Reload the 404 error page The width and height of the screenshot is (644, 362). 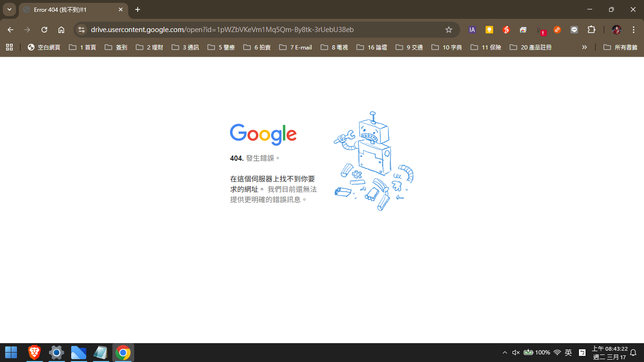[x=44, y=30]
